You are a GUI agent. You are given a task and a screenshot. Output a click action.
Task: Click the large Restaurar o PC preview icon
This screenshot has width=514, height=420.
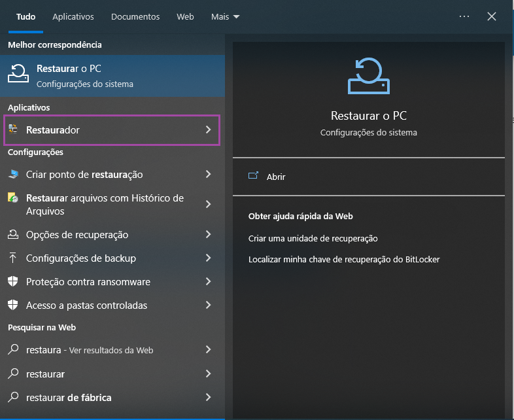(369, 76)
